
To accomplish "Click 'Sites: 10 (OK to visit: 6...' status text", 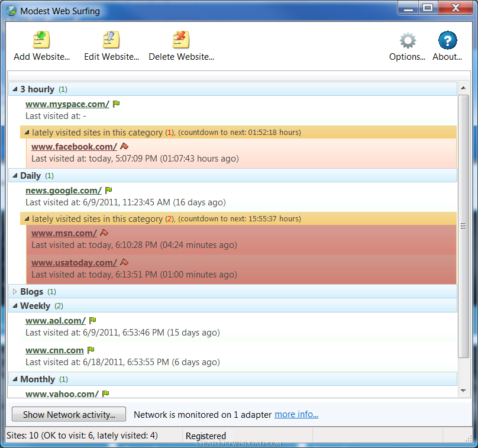I will click(x=82, y=435).
